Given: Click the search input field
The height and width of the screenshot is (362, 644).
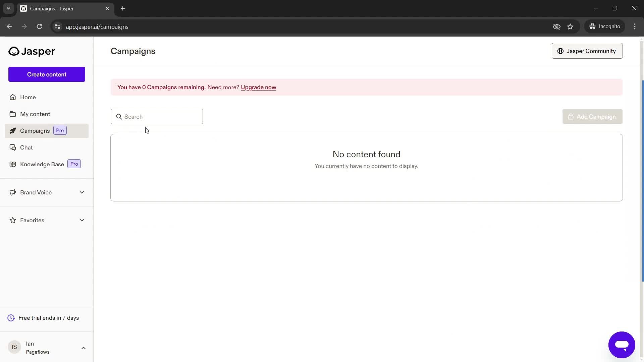Looking at the screenshot, I should click(157, 116).
